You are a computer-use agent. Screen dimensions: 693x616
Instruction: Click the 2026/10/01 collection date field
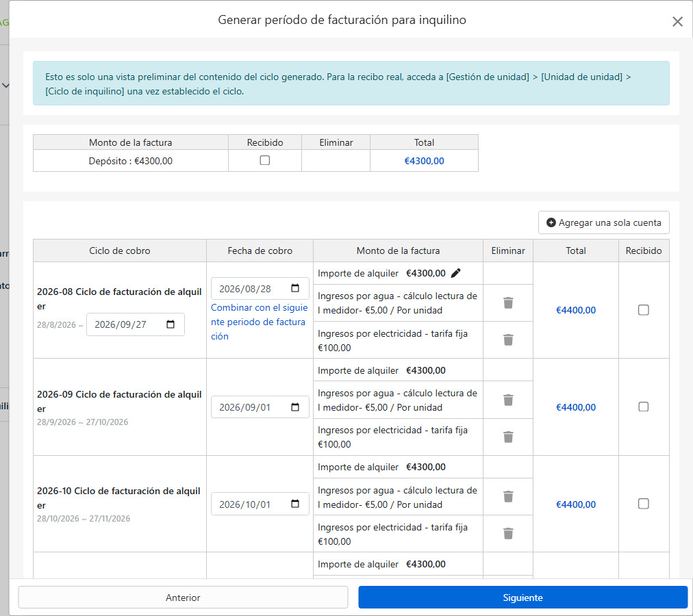tap(260, 504)
